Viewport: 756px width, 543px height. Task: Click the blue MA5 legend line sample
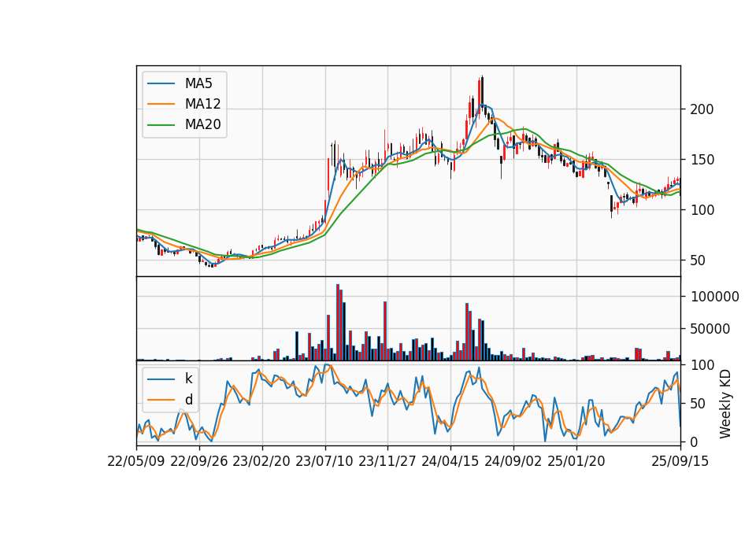coord(161,84)
